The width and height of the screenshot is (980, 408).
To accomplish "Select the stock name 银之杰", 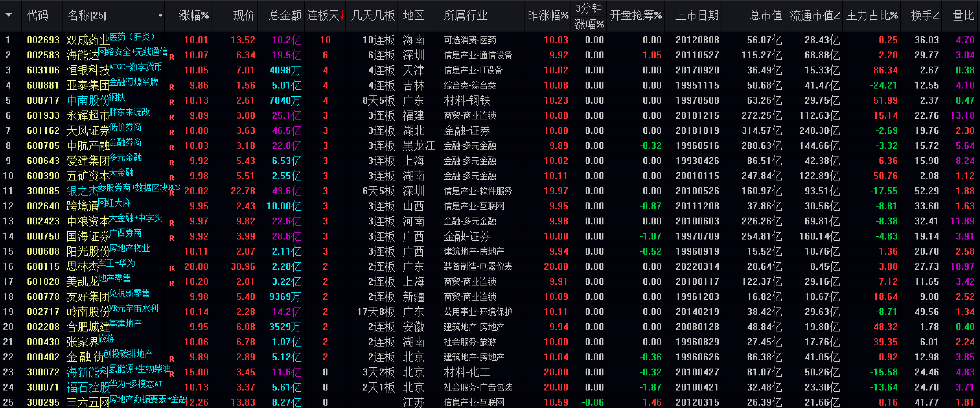I will pyautogui.click(x=83, y=191).
